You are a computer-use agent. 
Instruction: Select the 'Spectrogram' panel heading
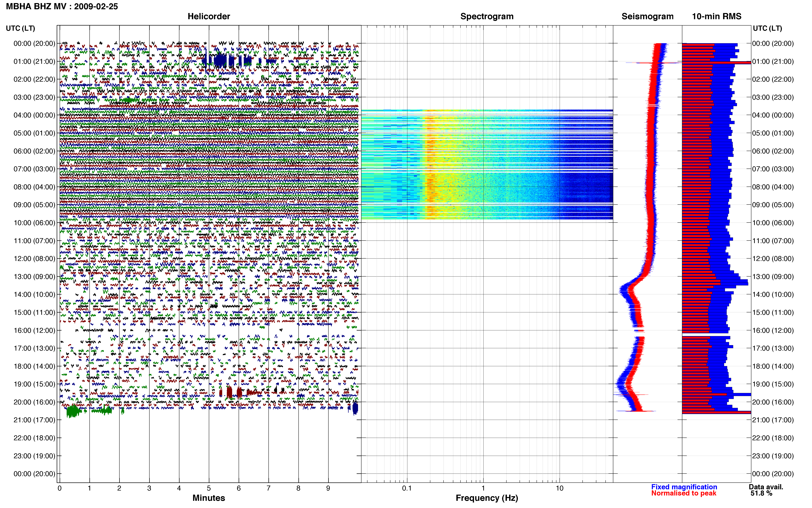pyautogui.click(x=487, y=16)
